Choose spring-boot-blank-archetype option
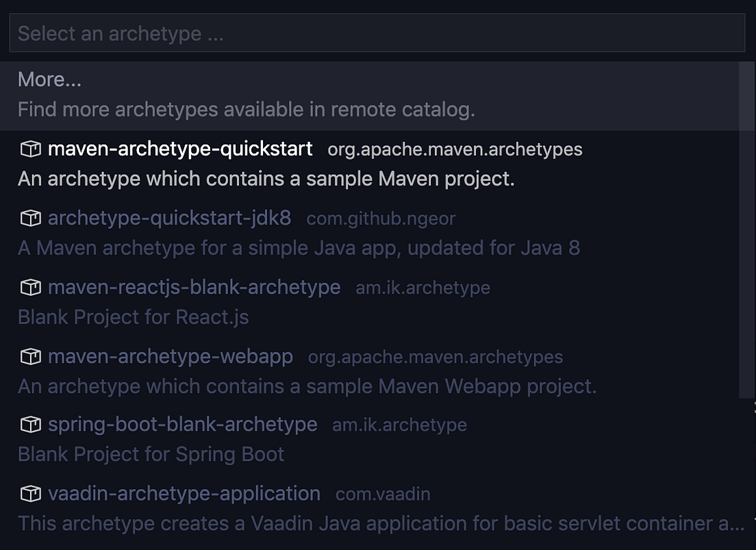 (182, 425)
